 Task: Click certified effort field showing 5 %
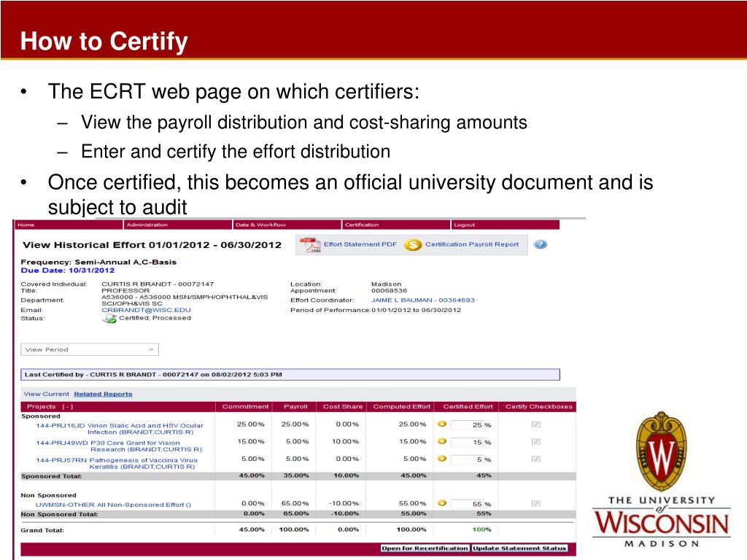(468, 459)
